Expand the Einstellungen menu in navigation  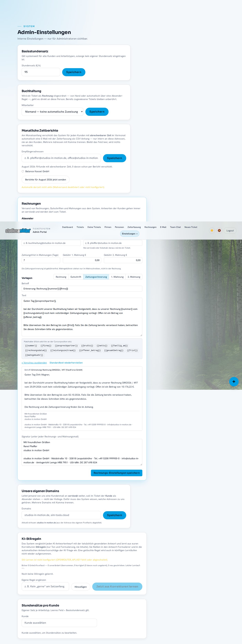[x=130, y=234]
